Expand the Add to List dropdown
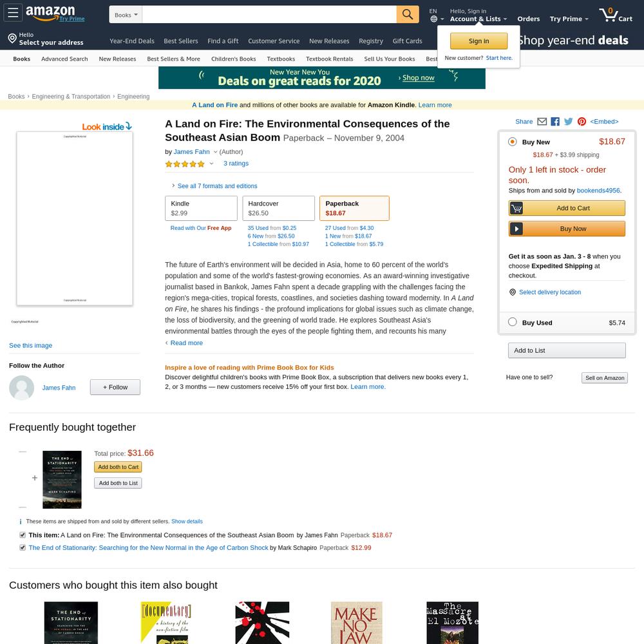 click(x=567, y=350)
